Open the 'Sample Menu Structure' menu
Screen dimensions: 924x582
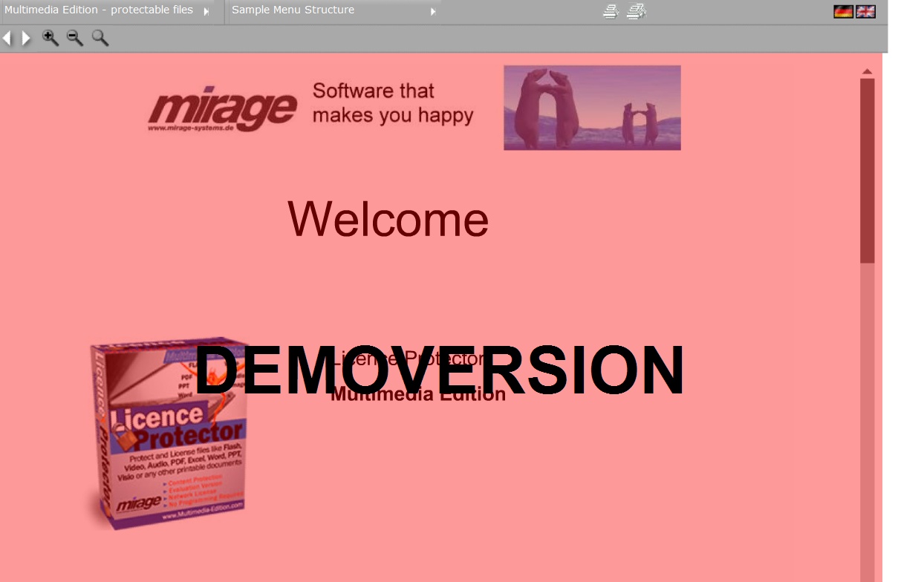tap(333, 10)
